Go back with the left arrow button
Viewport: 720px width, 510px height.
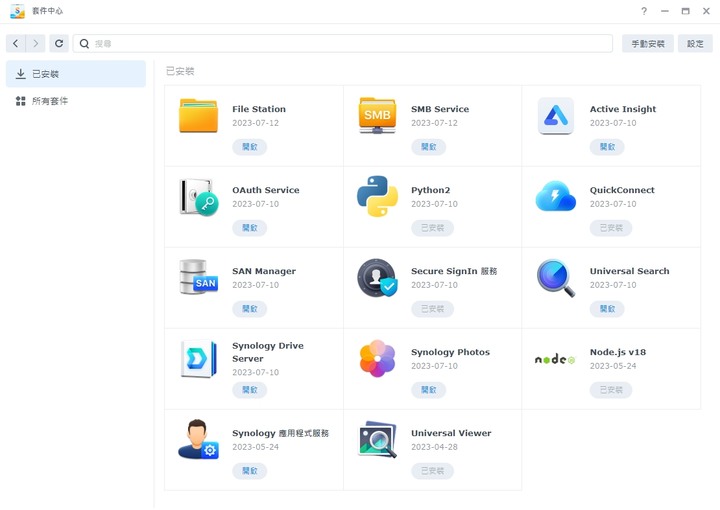[16, 44]
